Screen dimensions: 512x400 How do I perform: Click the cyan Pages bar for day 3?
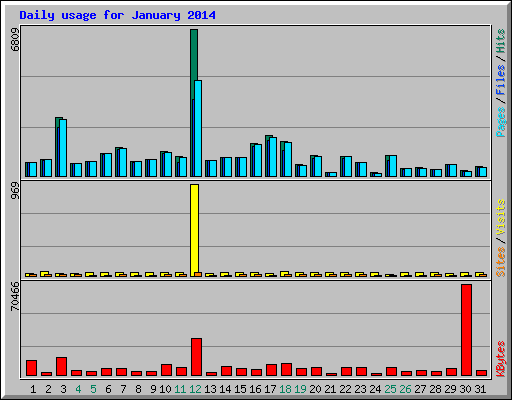(x=63, y=148)
